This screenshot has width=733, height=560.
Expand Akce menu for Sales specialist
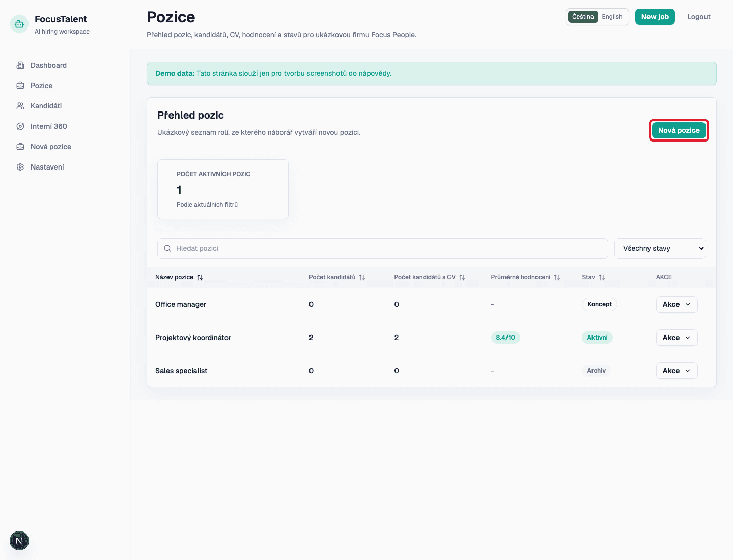coord(676,371)
